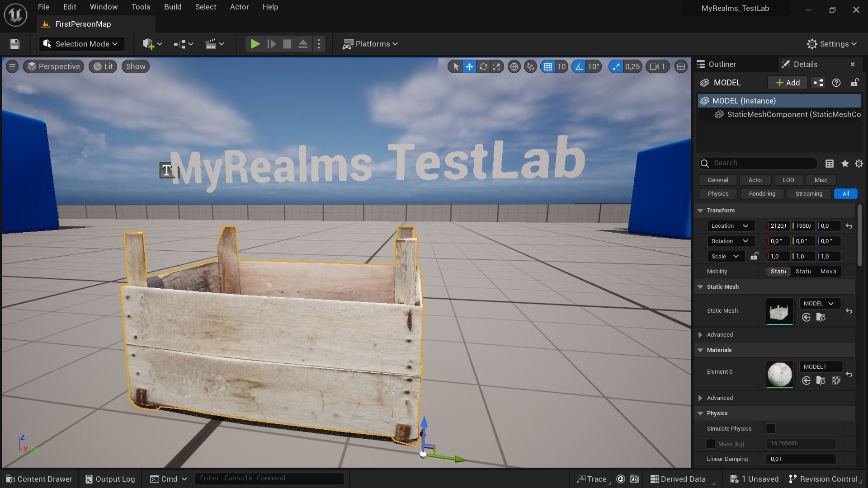The width and height of the screenshot is (868, 488).
Task: Open the Tools menu
Action: [141, 7]
